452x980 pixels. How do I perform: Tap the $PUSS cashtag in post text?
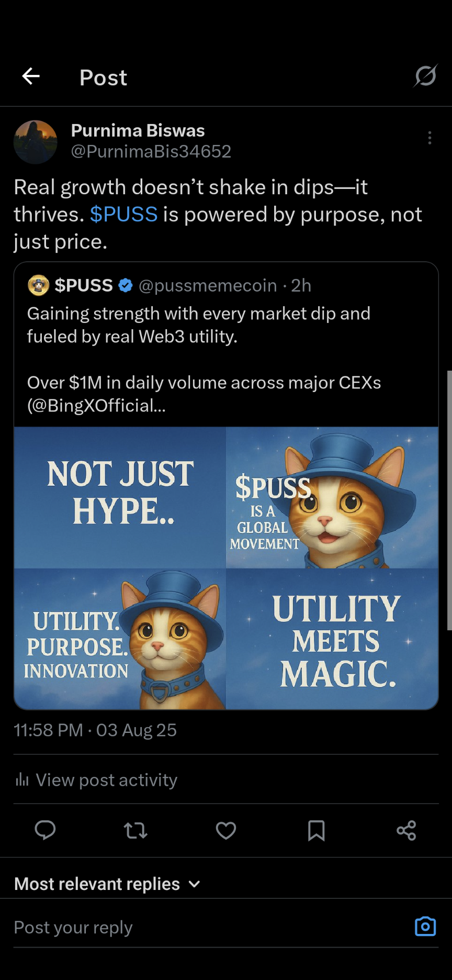pyautogui.click(x=123, y=215)
